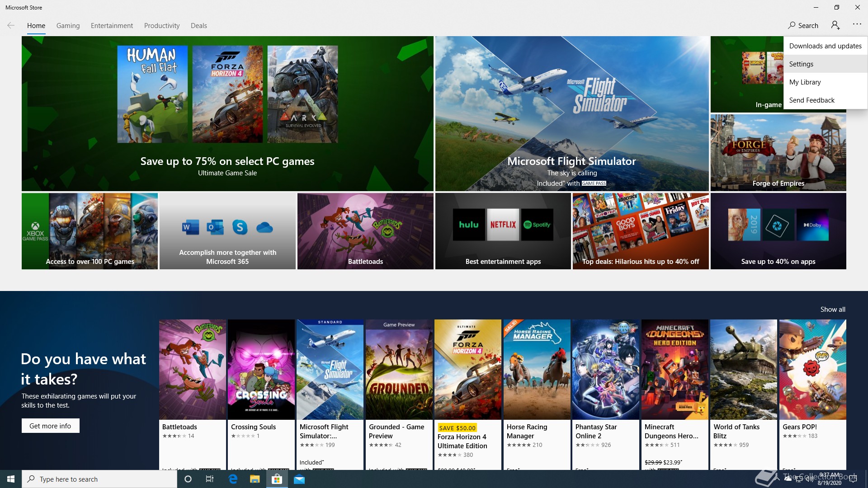Open File Explorer from taskbar
The width and height of the screenshot is (868, 488).
tap(255, 479)
